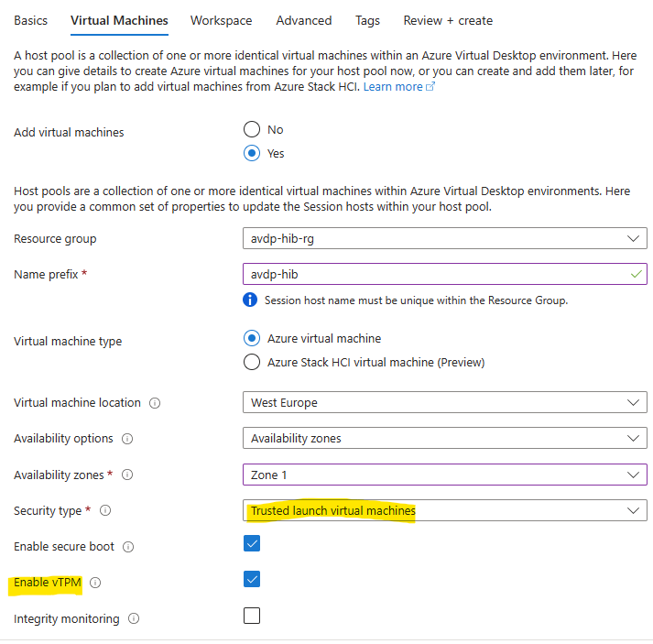Go to Review + create tab
Screen dimensions: 653x644
pos(448,20)
